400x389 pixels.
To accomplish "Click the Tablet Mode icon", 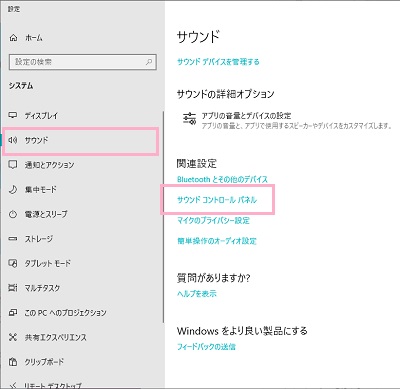I will pyautogui.click(x=13, y=263).
